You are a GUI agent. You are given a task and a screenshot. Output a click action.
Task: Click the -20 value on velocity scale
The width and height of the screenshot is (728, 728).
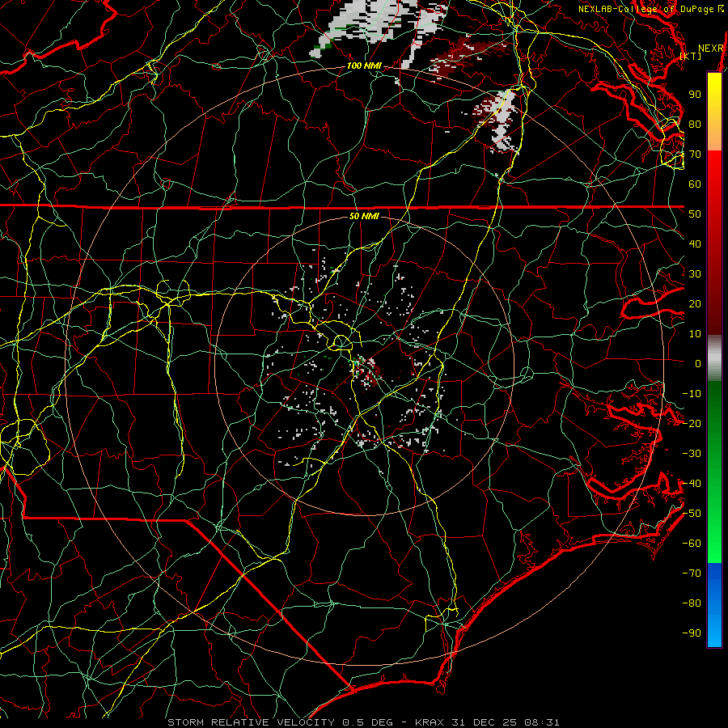point(692,424)
